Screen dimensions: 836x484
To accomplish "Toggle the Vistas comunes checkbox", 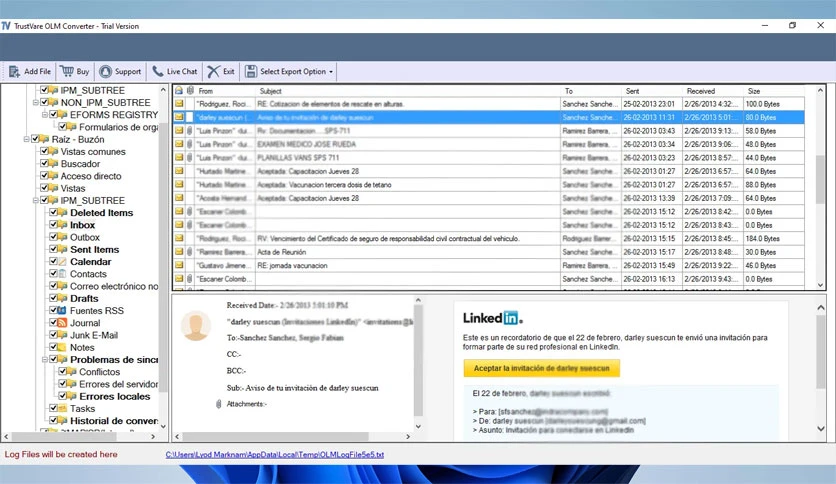I will (44, 151).
